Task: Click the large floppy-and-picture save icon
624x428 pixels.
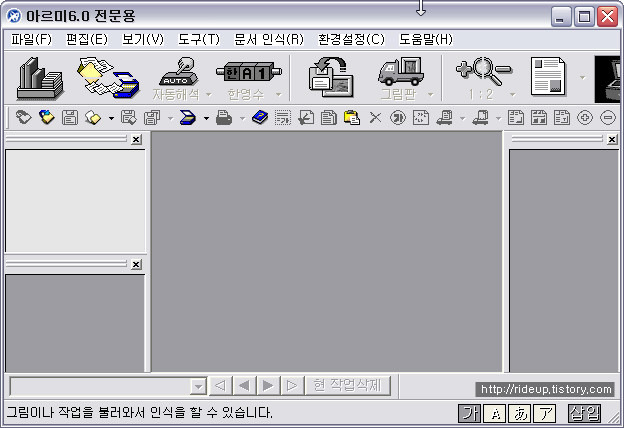Action: [331, 77]
